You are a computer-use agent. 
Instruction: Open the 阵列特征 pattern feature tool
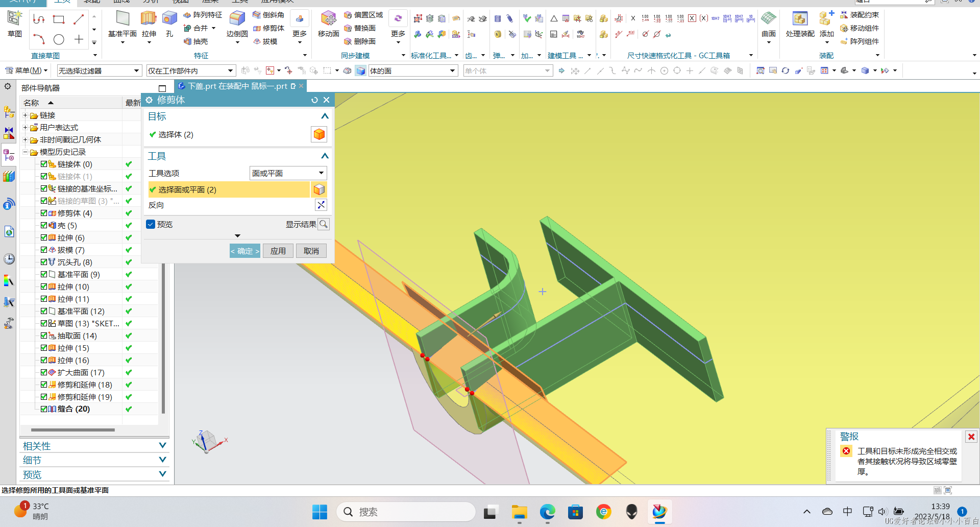coord(203,15)
